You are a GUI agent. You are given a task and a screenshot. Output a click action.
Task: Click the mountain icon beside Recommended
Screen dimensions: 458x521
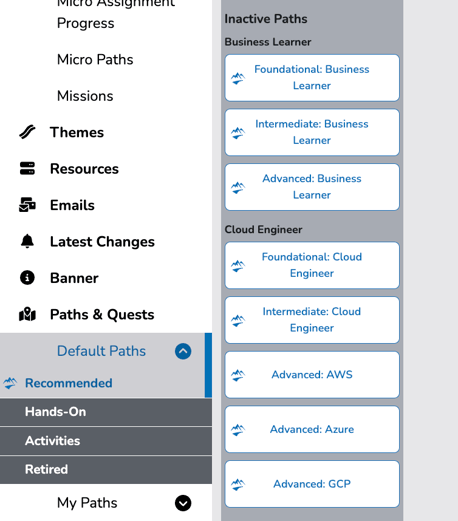point(10,383)
